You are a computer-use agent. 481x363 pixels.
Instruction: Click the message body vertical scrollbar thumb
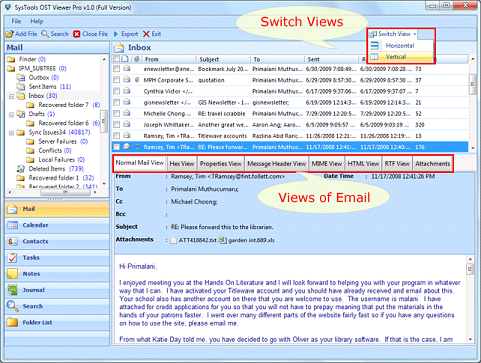[470, 269]
